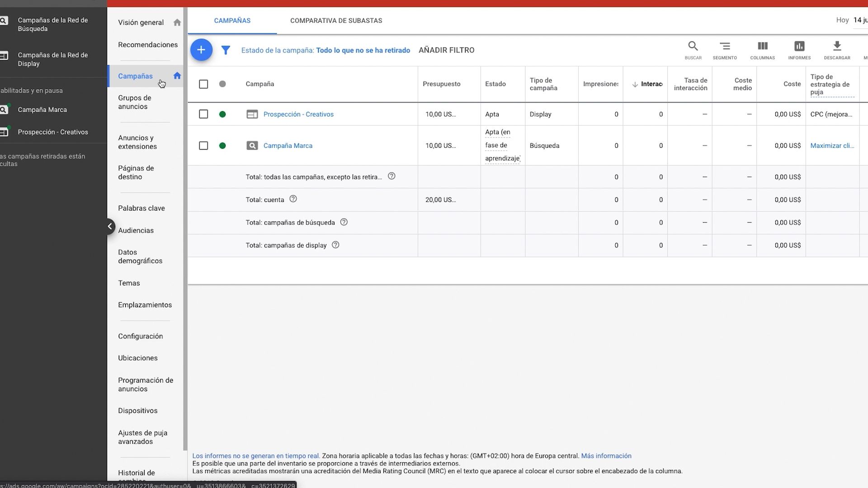Click the display campaign icon beside Prospección - Creativos
This screenshot has width=868, height=488.
tap(252, 114)
